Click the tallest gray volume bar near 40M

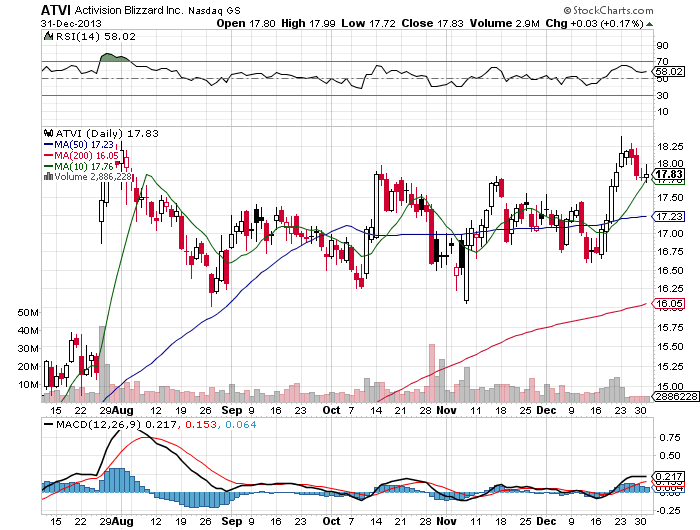tap(102, 364)
